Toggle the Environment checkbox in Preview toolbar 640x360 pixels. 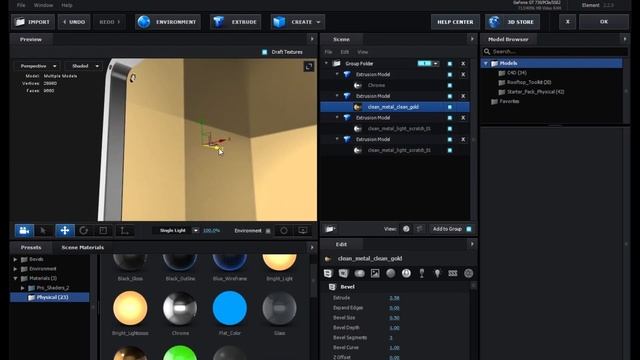(x=268, y=231)
